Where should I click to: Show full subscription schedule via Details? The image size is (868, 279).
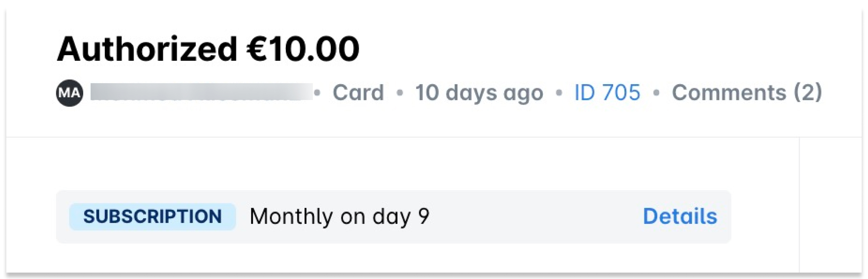[680, 217]
